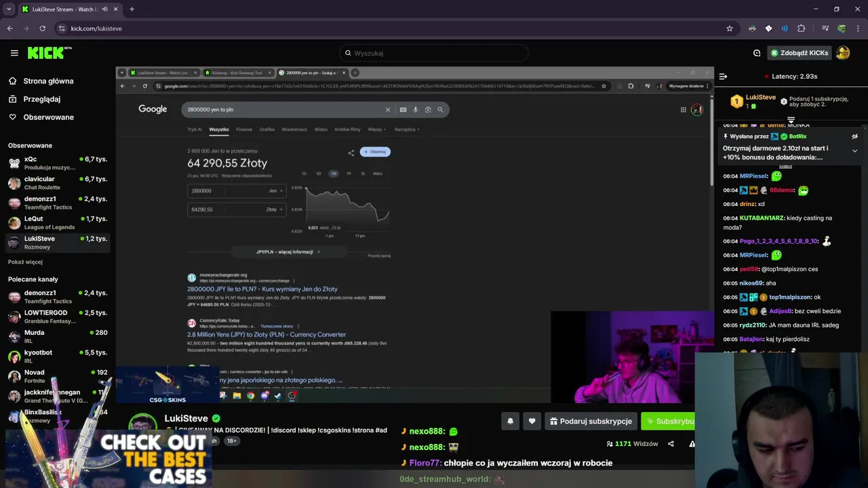Select Wiadomości tab in streamed Google

pos(294,129)
